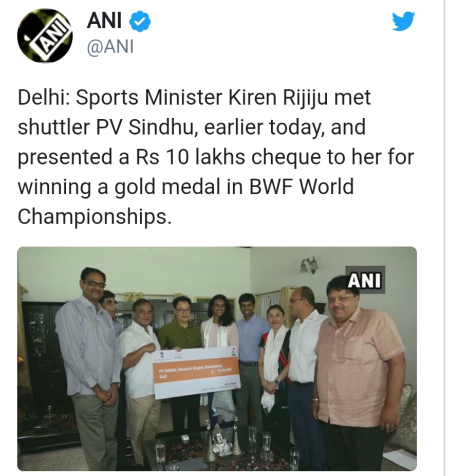This screenshot has width=449, height=476.
Task: Select the "Kiren Rijiju" name in tweet text
Action: tap(277, 99)
